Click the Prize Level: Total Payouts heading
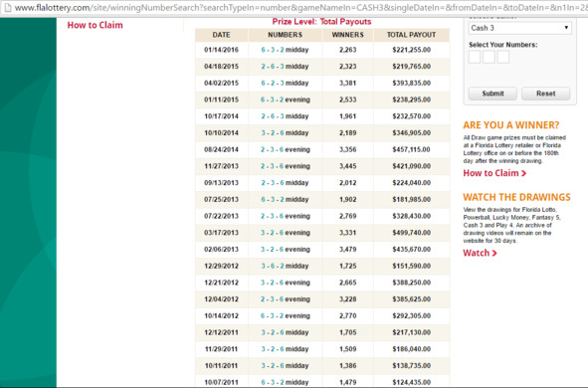588x388 pixels. point(321,22)
